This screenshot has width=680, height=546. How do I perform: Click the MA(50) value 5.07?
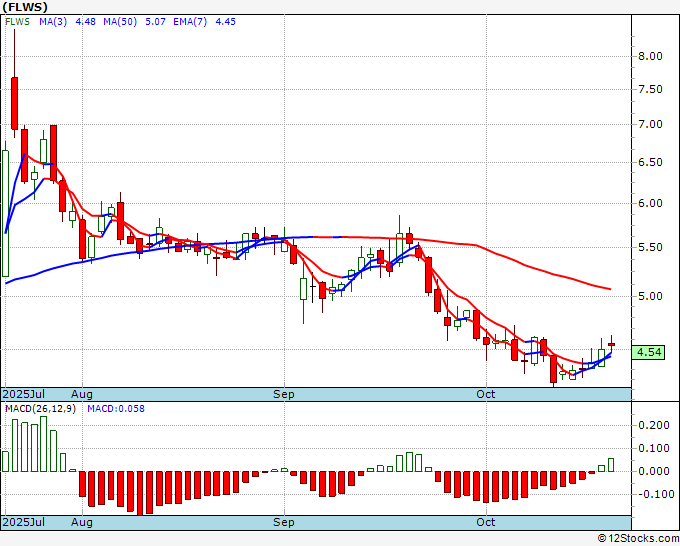[155, 22]
